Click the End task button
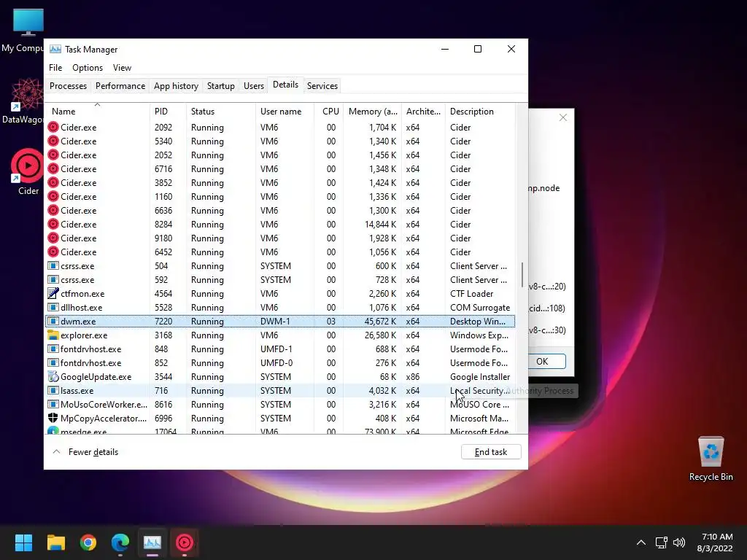This screenshot has height=560, width=747. coord(491,452)
